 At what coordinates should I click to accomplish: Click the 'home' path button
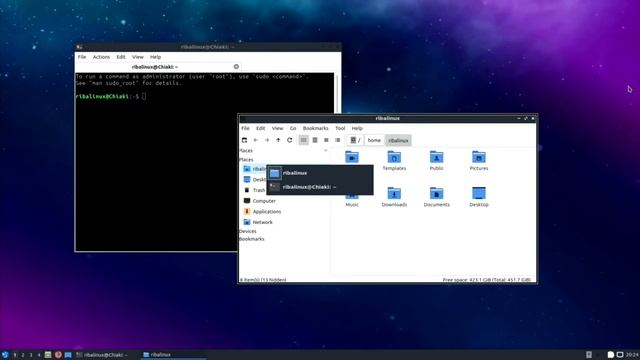374,140
